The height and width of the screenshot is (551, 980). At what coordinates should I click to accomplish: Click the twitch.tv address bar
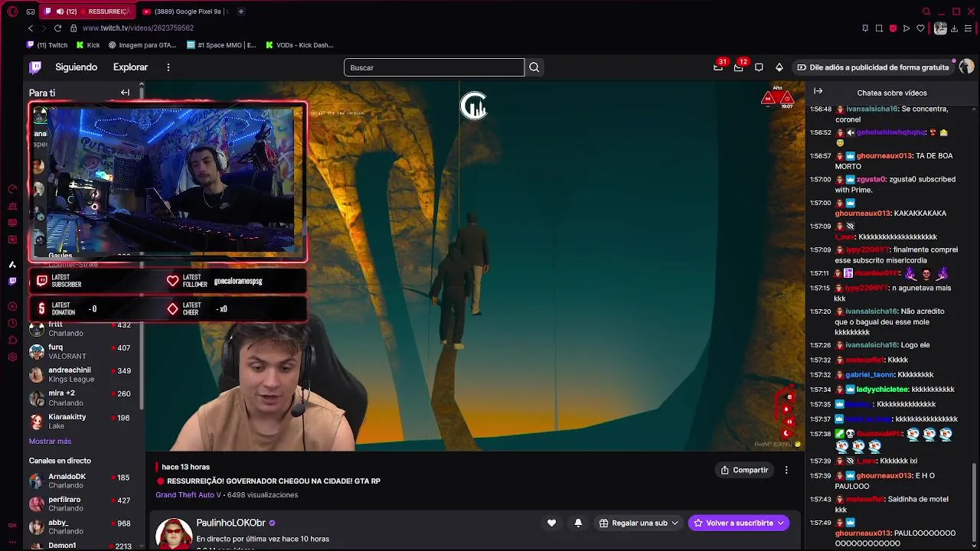coord(138,28)
